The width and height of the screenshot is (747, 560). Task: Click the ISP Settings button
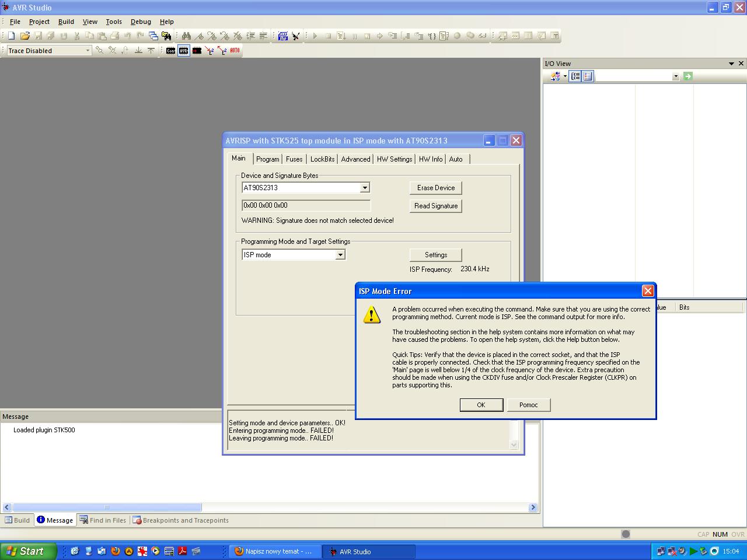(436, 255)
